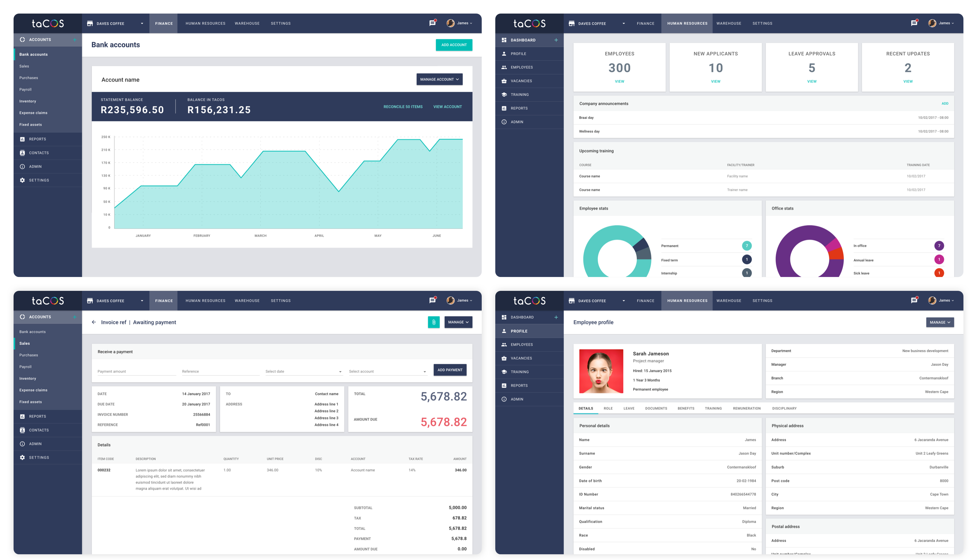This screenshot has width=977, height=560.
Task: Open the Documents tab in employee profile
Action: (656, 408)
